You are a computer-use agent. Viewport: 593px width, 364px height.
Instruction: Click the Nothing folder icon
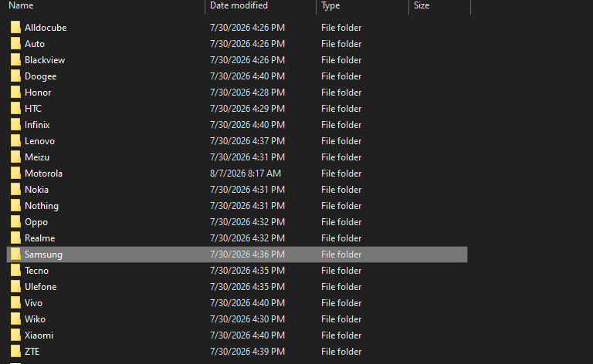[x=15, y=206]
